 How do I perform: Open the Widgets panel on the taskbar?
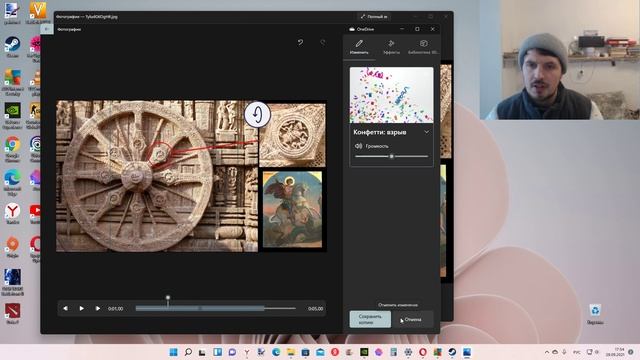coord(218,352)
